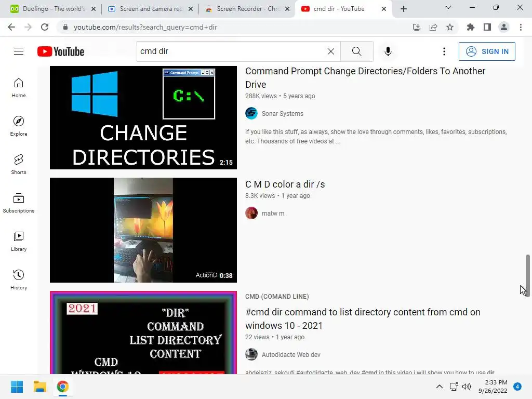Viewport: 532px width, 399px height.
Task: Open the C M D color a dir /s video title
Action: click(285, 184)
